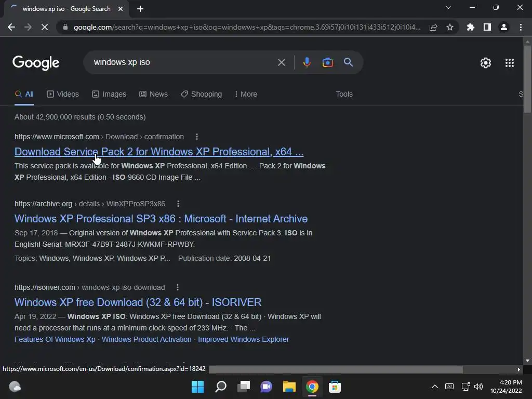Click the google.com URL in address bar
This screenshot has height=399, width=532.
tap(247, 27)
